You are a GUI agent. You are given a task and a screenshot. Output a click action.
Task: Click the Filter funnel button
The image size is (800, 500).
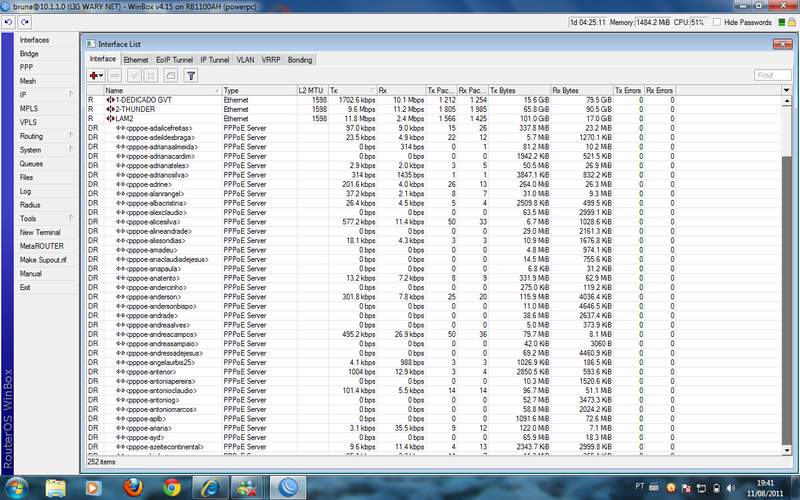pos(191,76)
